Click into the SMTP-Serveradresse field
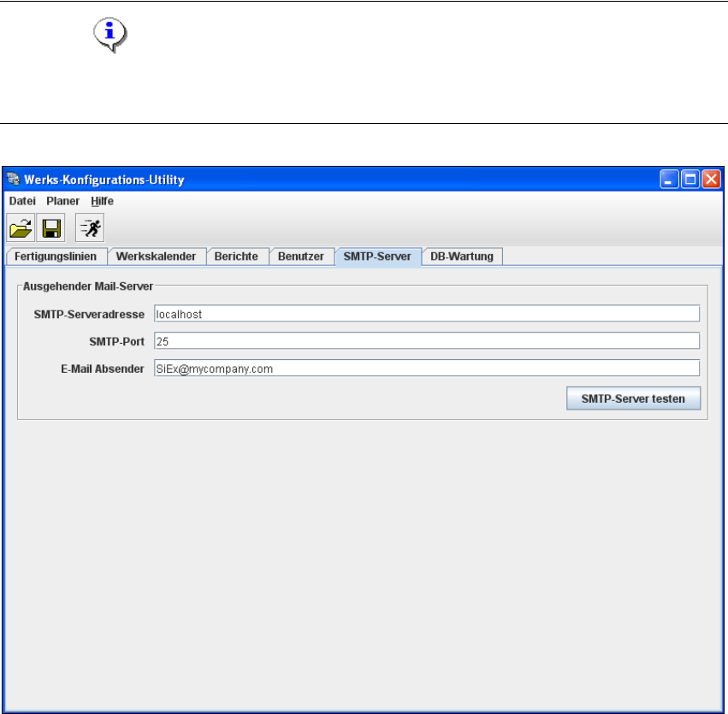Viewport: 728px width, 714px height. (427, 314)
